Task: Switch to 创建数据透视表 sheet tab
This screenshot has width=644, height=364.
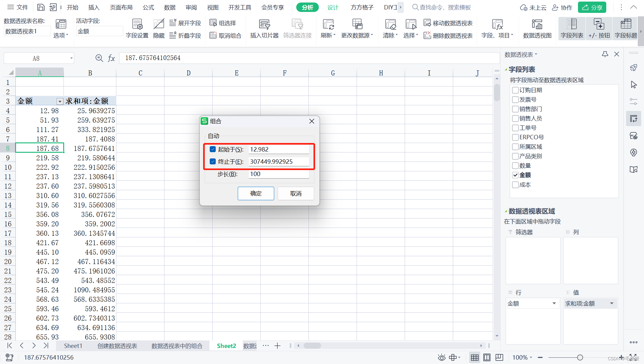Action: pyautogui.click(x=117, y=346)
